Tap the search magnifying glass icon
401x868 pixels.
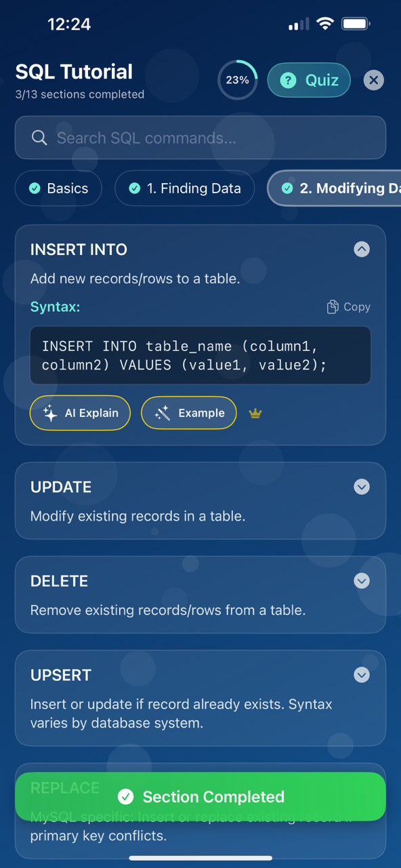(39, 138)
